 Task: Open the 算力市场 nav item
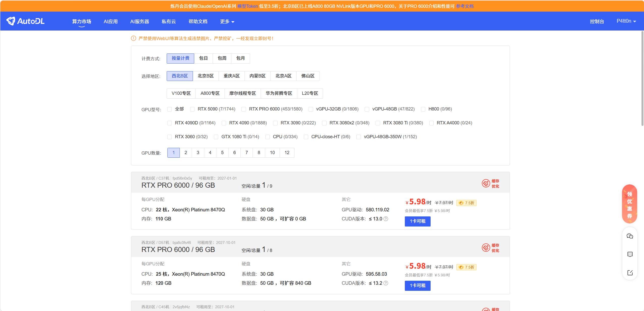point(82,22)
